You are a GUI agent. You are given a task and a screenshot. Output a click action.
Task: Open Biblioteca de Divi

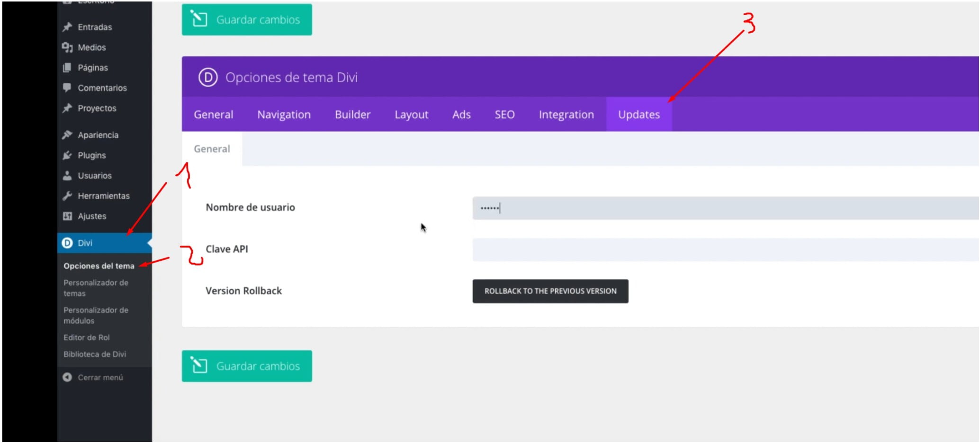click(x=95, y=354)
